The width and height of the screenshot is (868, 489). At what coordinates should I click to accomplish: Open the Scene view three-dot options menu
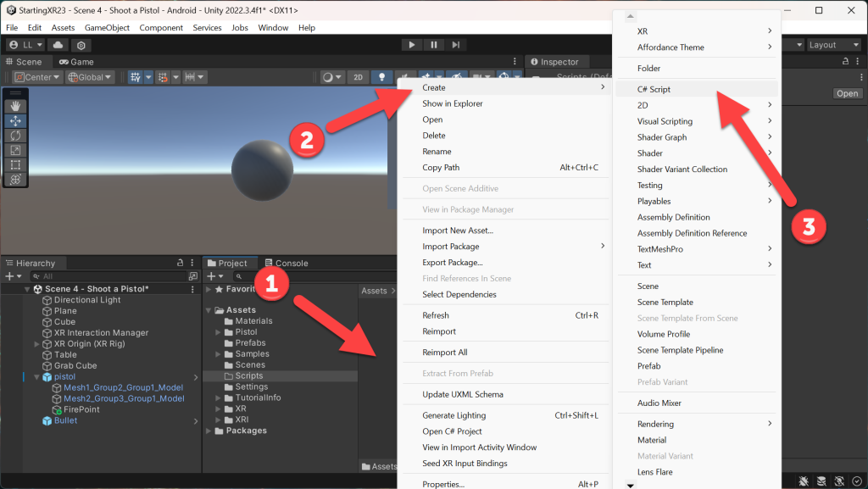(515, 61)
